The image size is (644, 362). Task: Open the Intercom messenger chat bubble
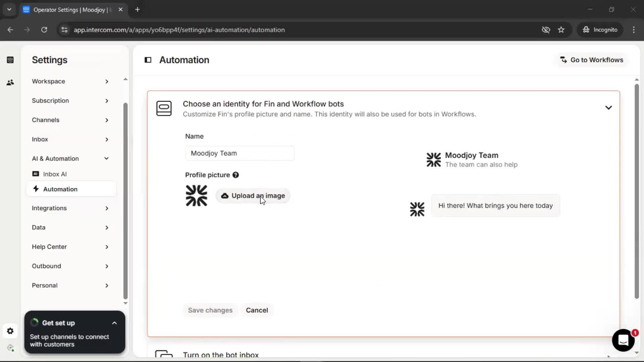click(x=623, y=340)
